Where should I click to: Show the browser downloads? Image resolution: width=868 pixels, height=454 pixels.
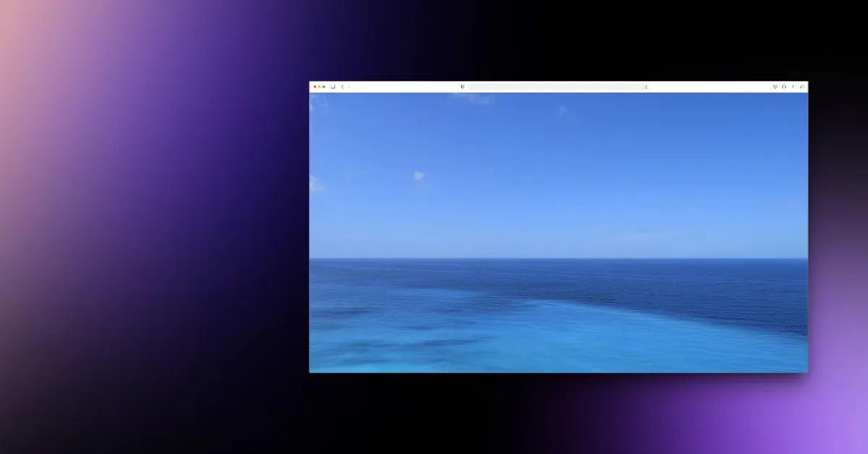click(x=775, y=87)
